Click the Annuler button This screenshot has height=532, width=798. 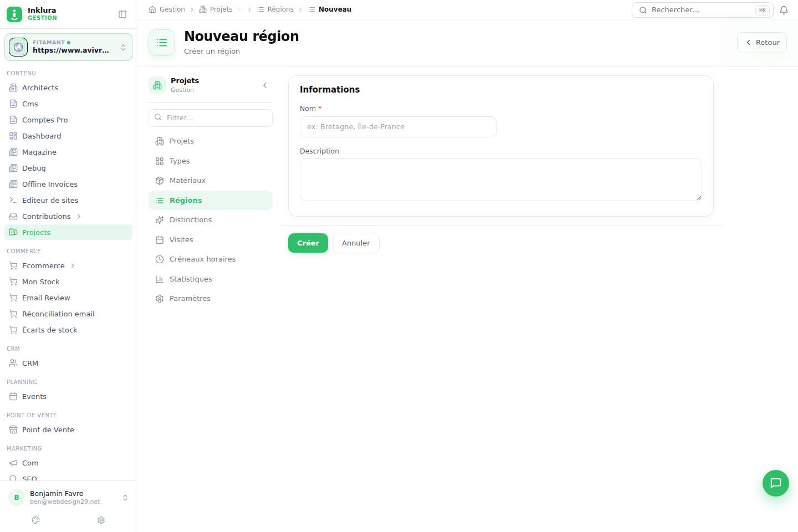(x=356, y=243)
